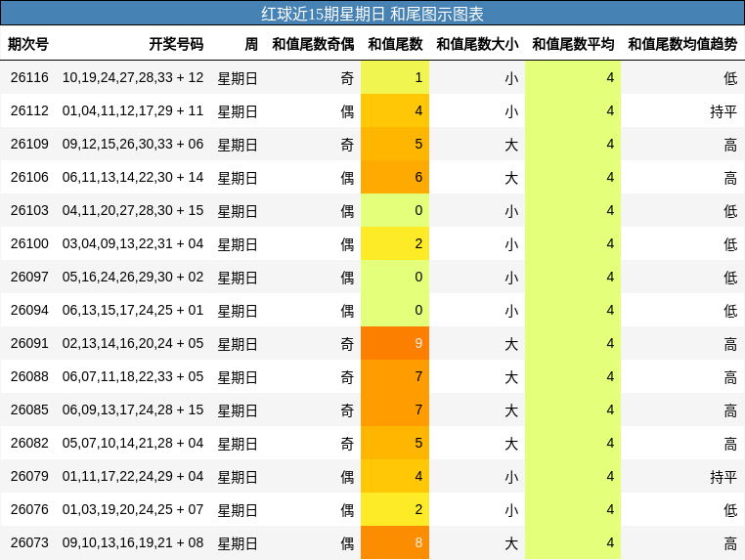Click 奇 parity in row 26109
Image resolution: width=745 pixels, height=560 pixels.
[x=347, y=145]
